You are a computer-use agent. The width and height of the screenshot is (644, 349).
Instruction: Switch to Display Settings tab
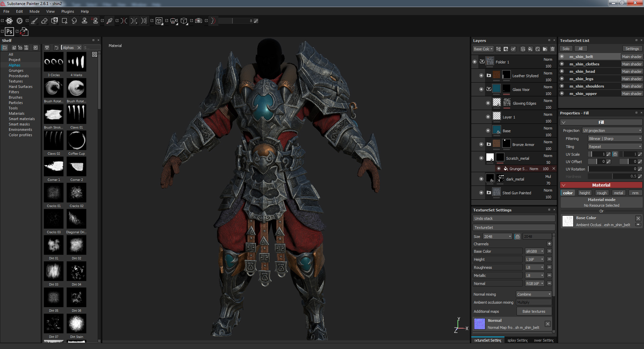[x=518, y=340]
